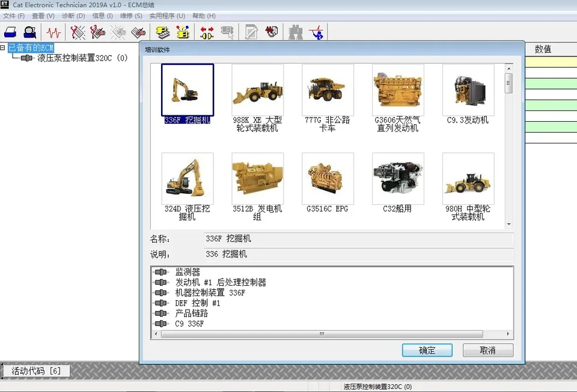
Task: Click scroll-down arrow of thumbnail list
Action: 509,224
